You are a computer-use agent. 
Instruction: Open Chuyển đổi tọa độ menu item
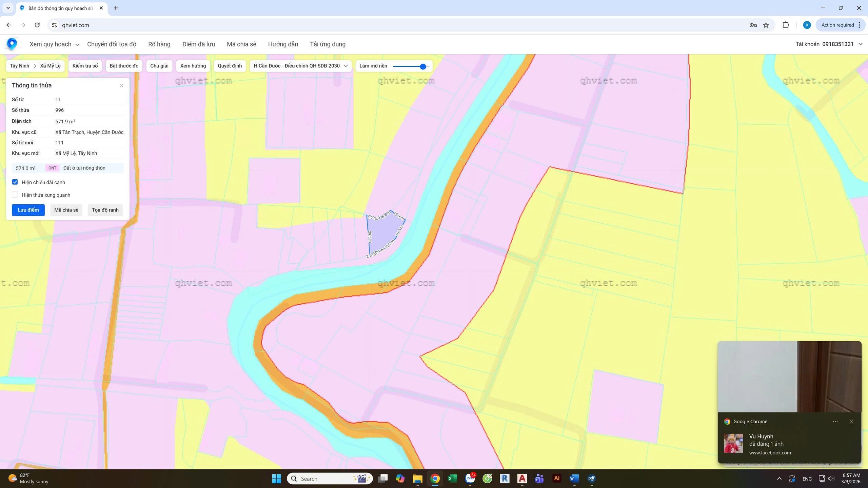point(112,44)
